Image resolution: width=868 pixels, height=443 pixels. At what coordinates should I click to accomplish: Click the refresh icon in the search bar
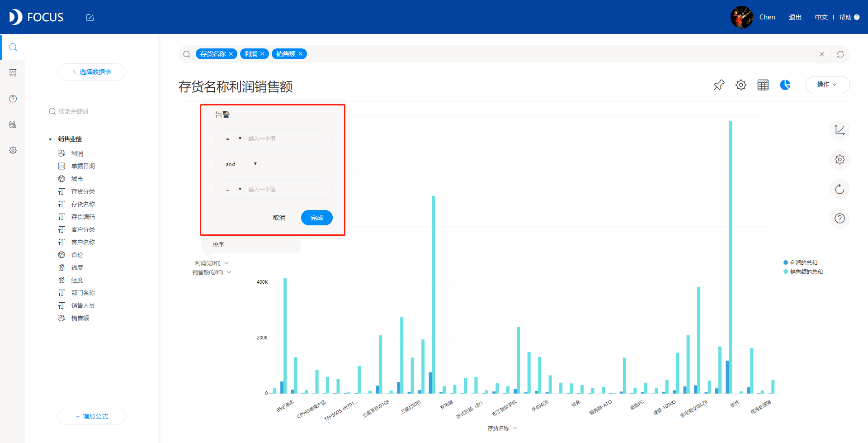pyautogui.click(x=840, y=54)
